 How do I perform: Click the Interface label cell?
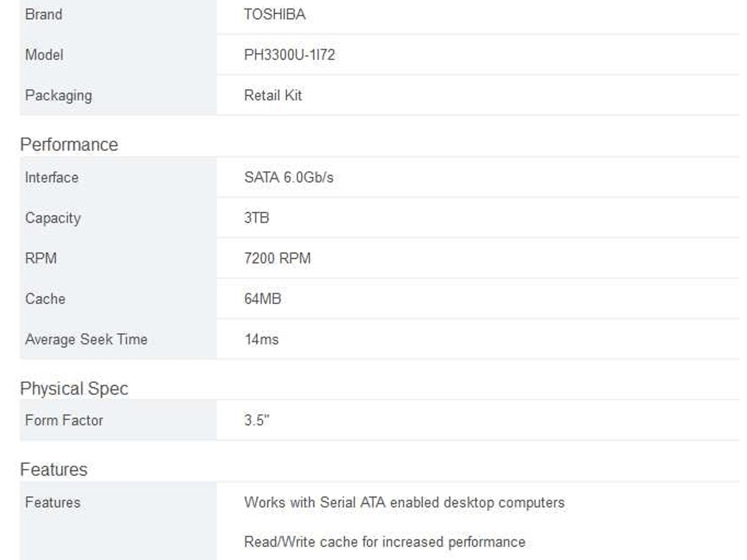118,178
